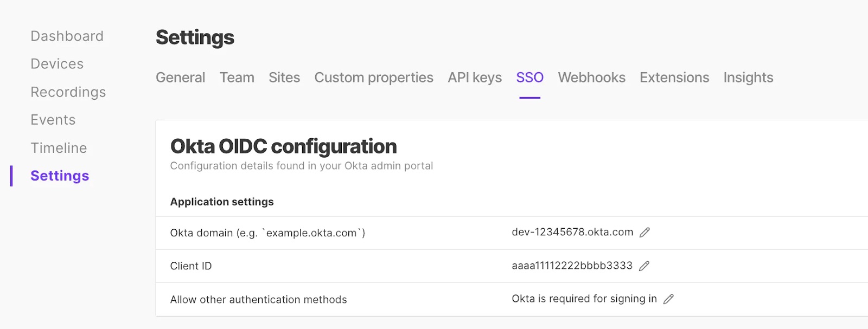Edit the allow other authentication methods setting

[668, 299]
